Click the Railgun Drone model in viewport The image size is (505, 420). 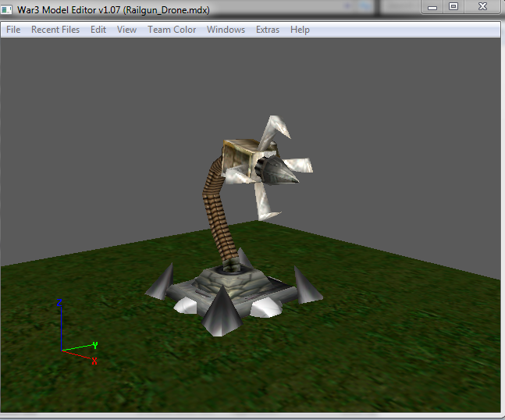pos(233,226)
